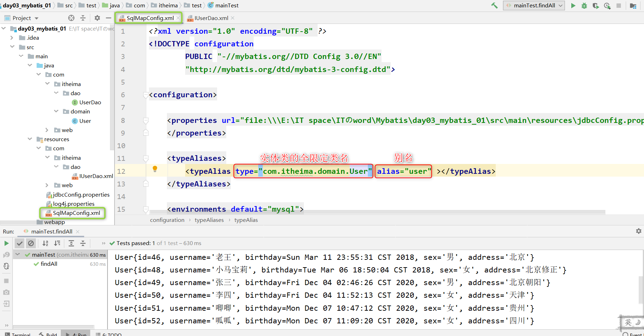The width and height of the screenshot is (644, 336).
Task: Collapse the domain package
Action: (56, 111)
